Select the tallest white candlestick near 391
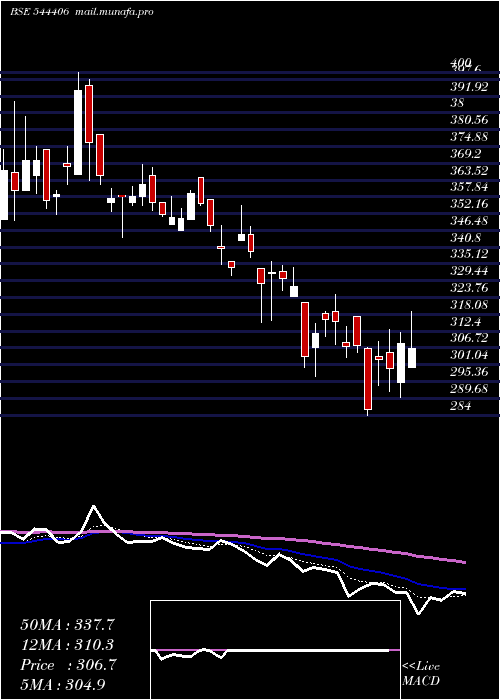The height and width of the screenshot is (700, 500). coord(78,132)
